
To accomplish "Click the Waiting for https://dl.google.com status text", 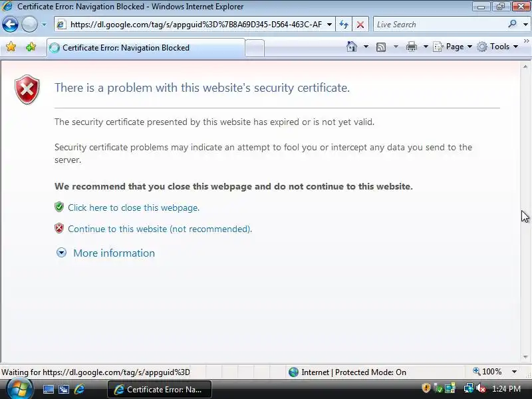I will (96, 372).
